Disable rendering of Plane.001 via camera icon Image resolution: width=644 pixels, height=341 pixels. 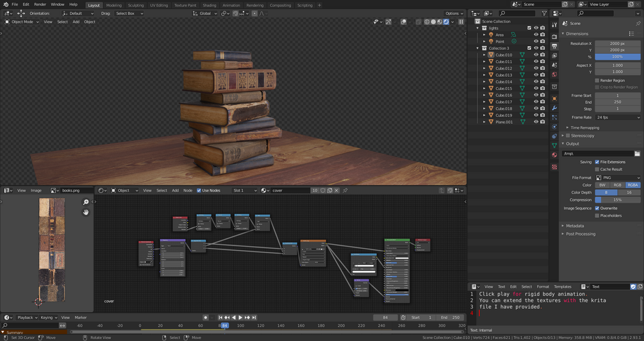(x=543, y=122)
